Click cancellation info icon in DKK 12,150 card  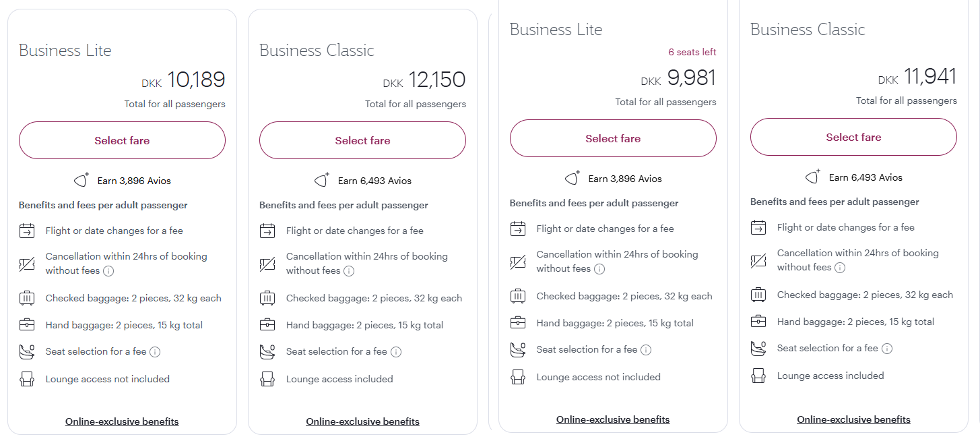(x=349, y=271)
